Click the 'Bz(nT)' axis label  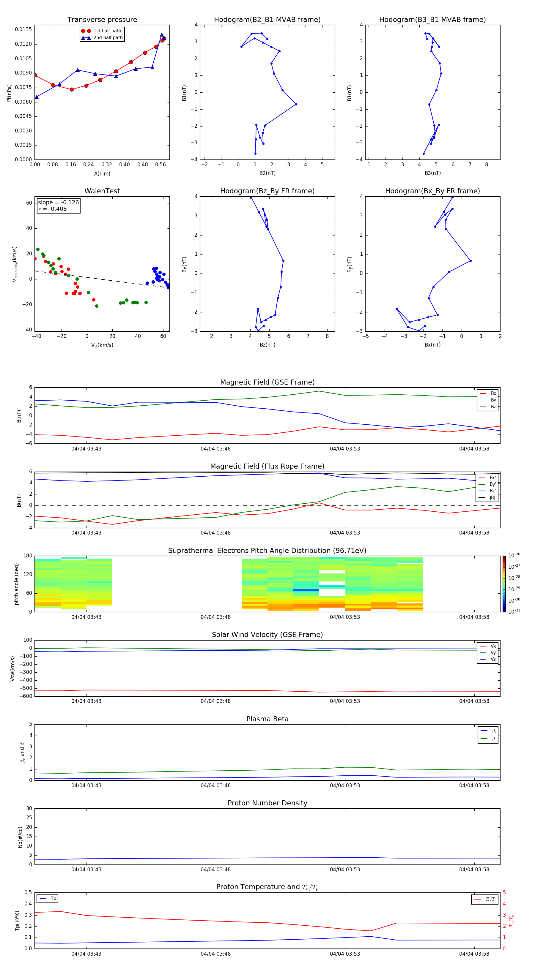[x=267, y=345]
